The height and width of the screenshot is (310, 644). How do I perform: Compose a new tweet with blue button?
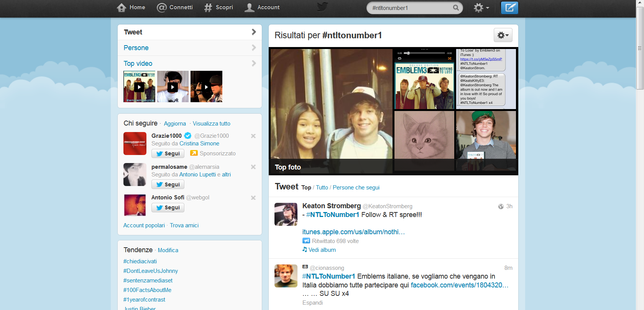tap(509, 8)
